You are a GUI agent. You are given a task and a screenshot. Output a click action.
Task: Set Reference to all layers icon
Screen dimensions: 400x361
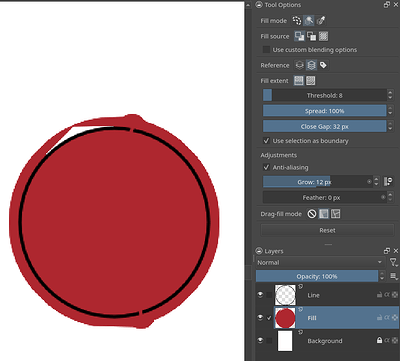[311, 65]
